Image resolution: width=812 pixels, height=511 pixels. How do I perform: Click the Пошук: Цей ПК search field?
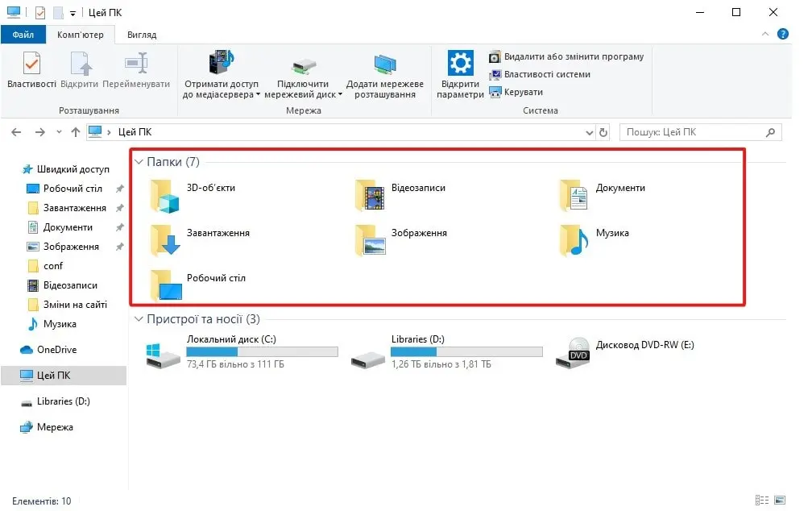[700, 132]
